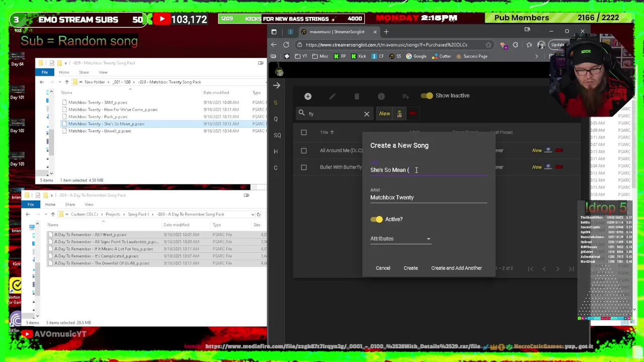Go up a folder in Matchbox Twenty explorer
Image resolution: width=644 pixels, height=362 pixels.
coord(66,82)
